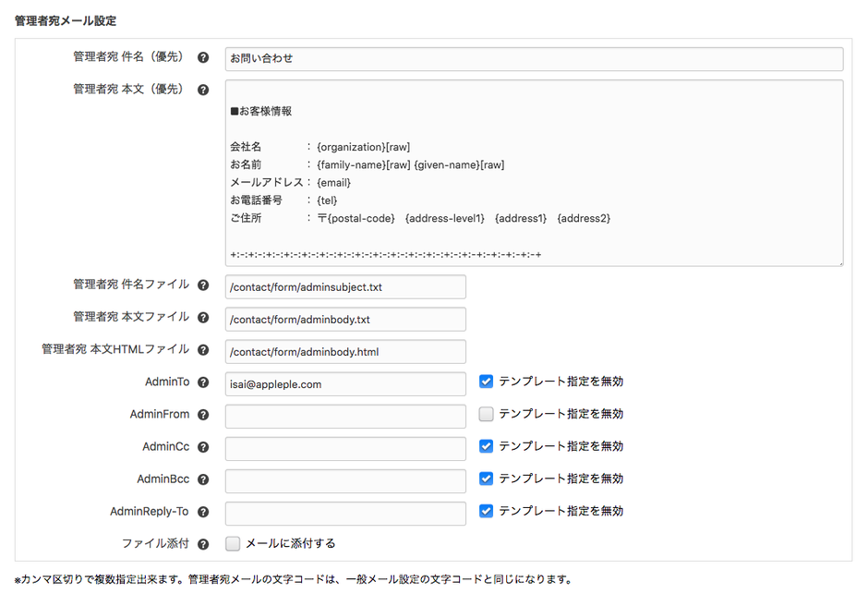Uncheck テンプレート指定を無効 for AdminReply-To

pos(484,510)
